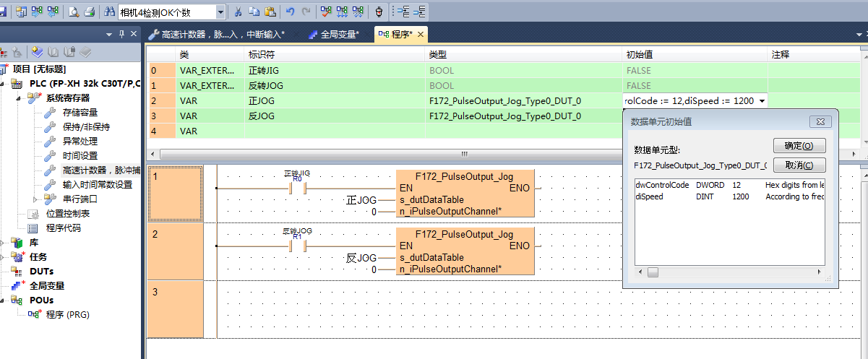
Task: Expand the 串行端口 tree node
Action: pyautogui.click(x=35, y=199)
